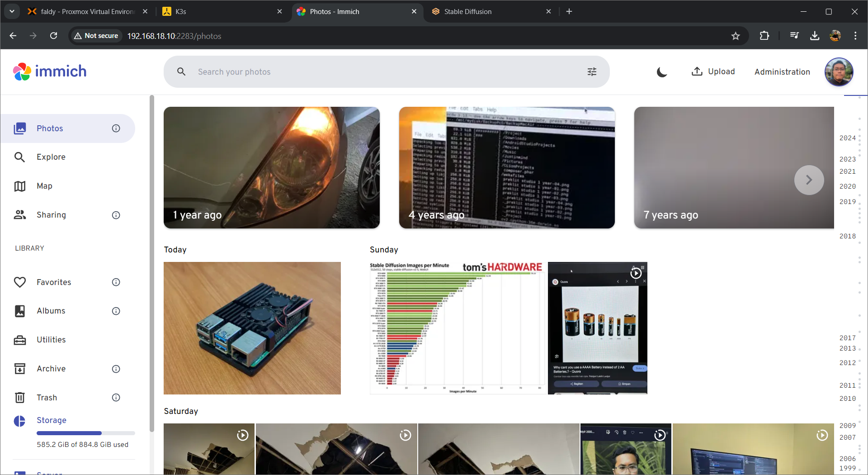Open the search filters panel
Screen dimensions: 868x475
(592, 71)
